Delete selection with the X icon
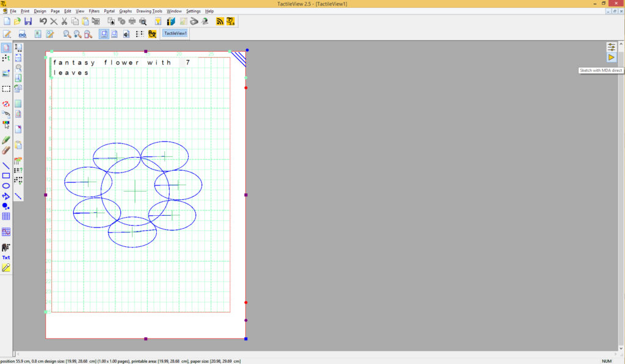625x364 pixels. coord(54,21)
